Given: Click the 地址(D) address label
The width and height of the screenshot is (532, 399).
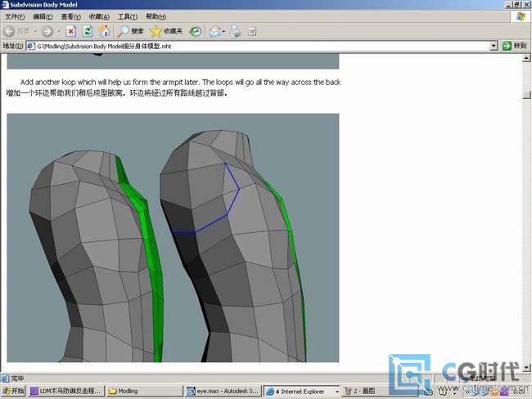Looking at the screenshot, I should [13, 46].
